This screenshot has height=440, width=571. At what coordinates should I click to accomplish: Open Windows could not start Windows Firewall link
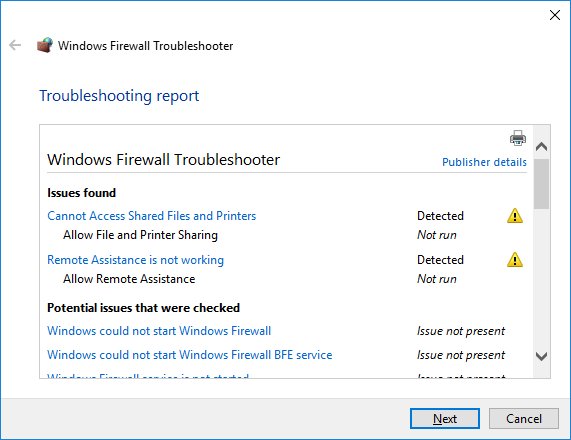(x=159, y=331)
